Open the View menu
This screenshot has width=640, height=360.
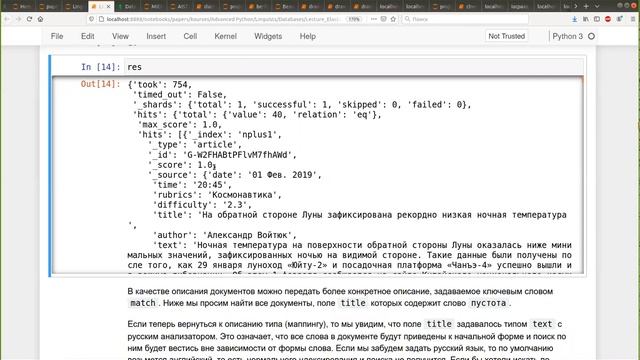tap(120, 36)
